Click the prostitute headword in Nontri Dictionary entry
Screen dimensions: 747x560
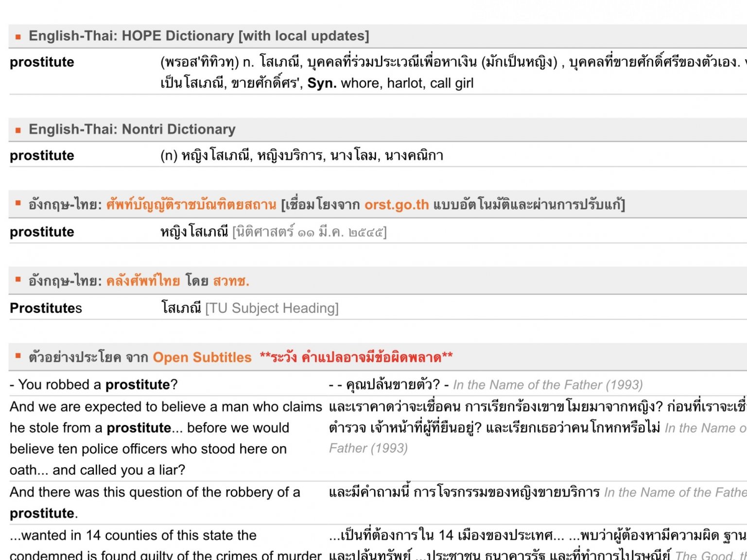[42, 156]
